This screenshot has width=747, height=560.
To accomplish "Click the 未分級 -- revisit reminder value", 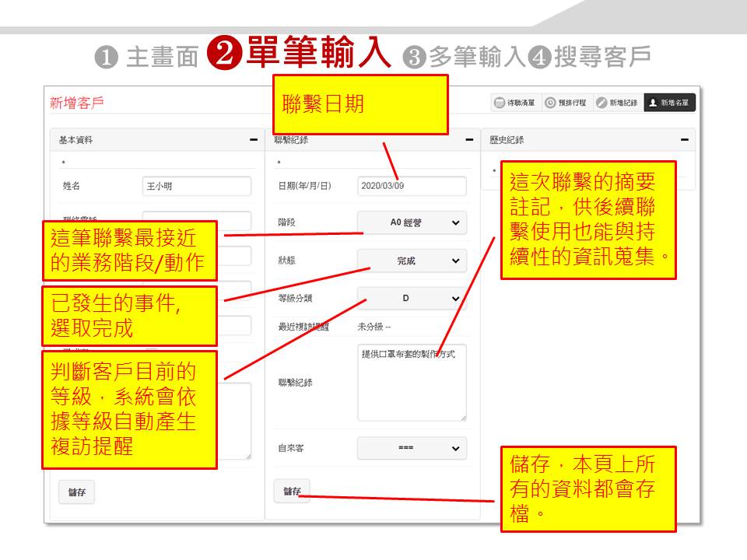I will (374, 327).
